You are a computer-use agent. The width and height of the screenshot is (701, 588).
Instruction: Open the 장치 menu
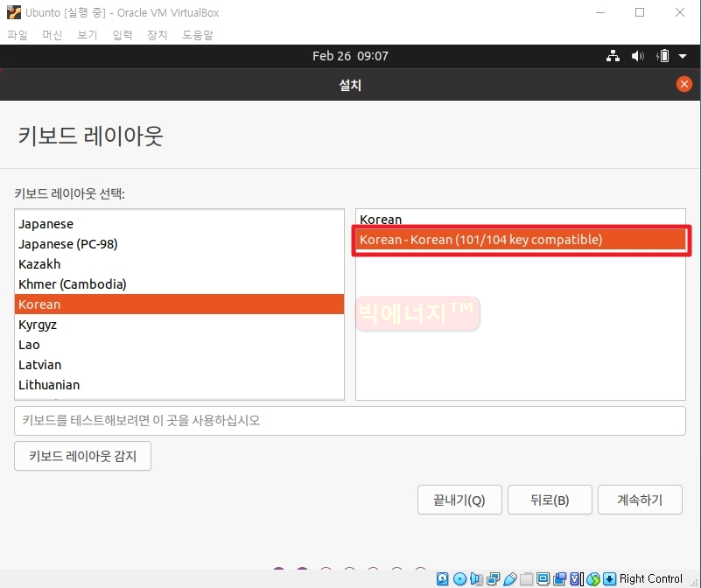tap(158, 35)
